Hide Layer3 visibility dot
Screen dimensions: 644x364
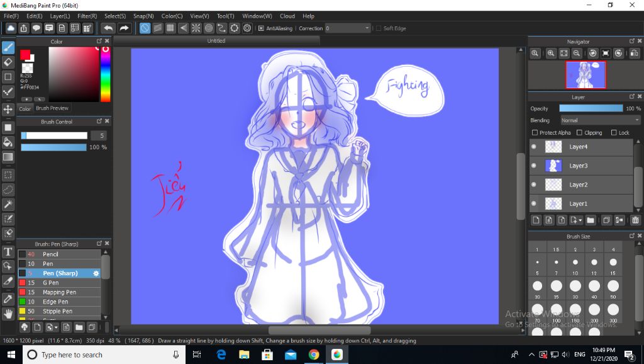pos(533,166)
